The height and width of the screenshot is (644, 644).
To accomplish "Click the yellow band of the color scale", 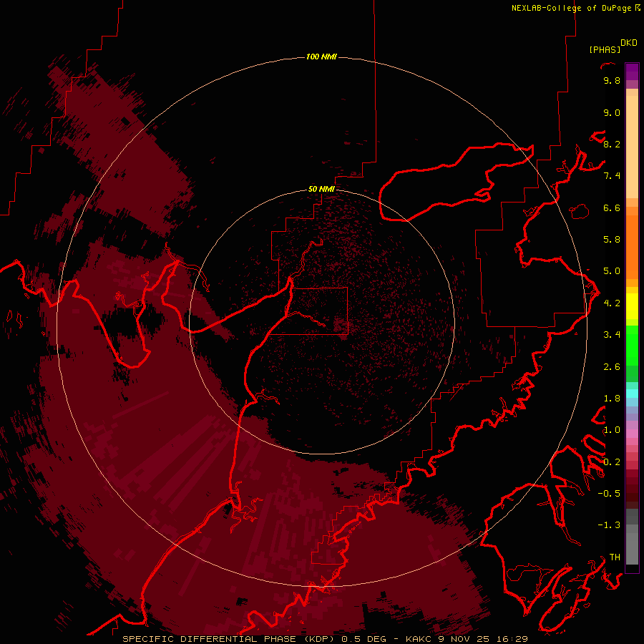I will 632,306.
